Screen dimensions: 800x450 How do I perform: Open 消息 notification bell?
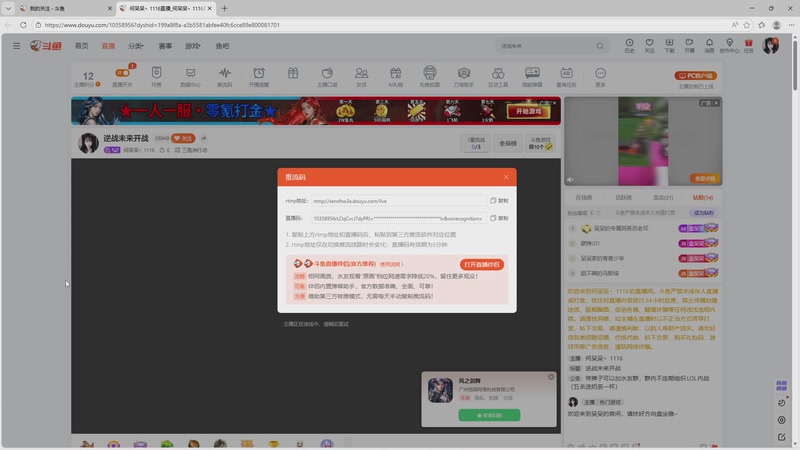(x=709, y=45)
